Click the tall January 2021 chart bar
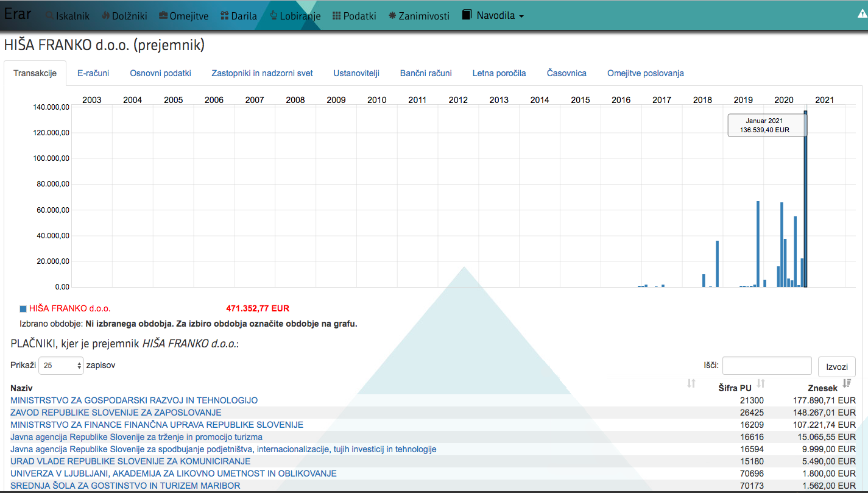 805,199
